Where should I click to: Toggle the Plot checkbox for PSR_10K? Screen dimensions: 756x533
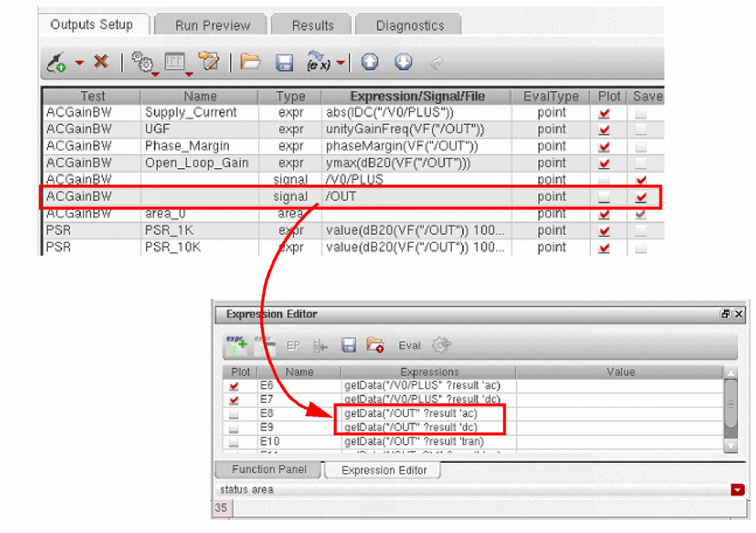pyautogui.click(x=603, y=247)
